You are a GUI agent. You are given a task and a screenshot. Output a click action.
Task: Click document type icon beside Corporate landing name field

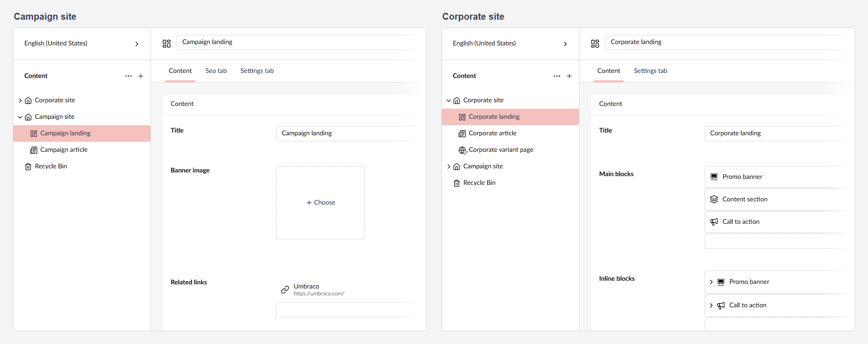pyautogui.click(x=595, y=44)
